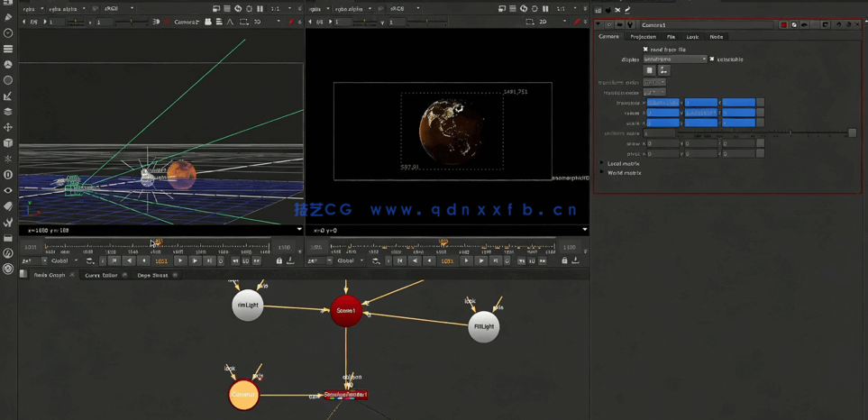The image size is (868, 420).
Task: Expand the World matrix section
Action: click(x=602, y=172)
